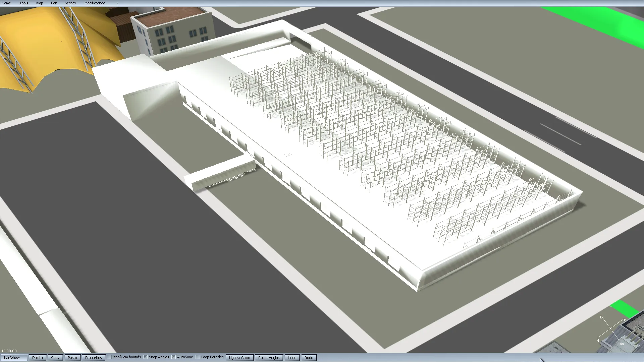The height and width of the screenshot is (362, 644).
Task: Open object Properties
Action: pyautogui.click(x=93, y=358)
